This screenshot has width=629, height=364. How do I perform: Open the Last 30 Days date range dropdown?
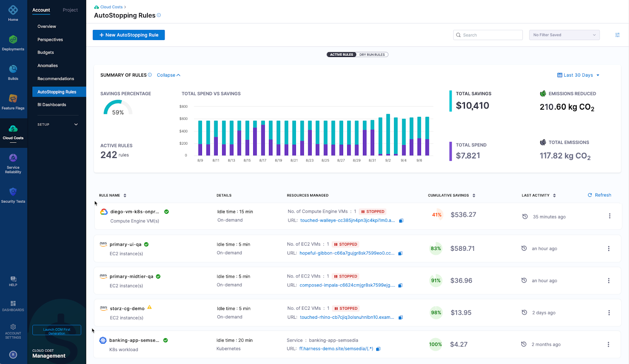[x=578, y=75]
